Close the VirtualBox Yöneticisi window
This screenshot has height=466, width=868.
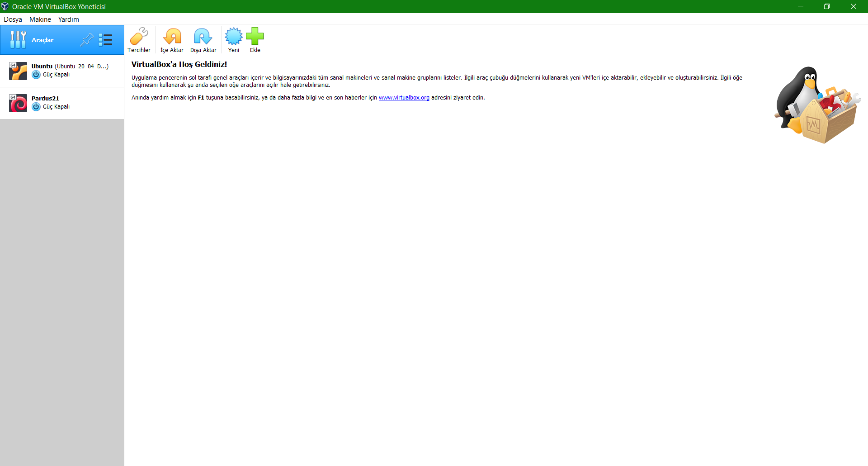854,6
